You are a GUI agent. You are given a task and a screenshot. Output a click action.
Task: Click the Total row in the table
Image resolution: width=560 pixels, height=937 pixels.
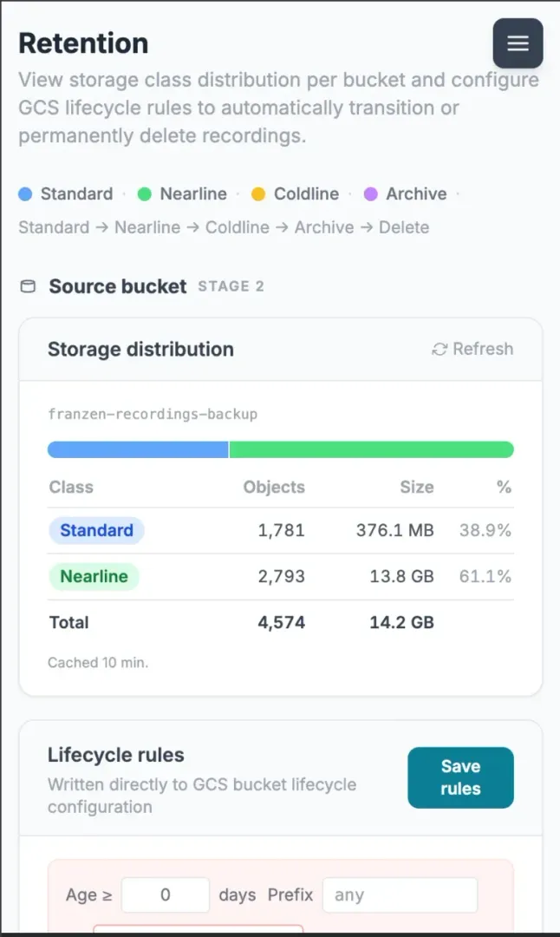[281, 623]
